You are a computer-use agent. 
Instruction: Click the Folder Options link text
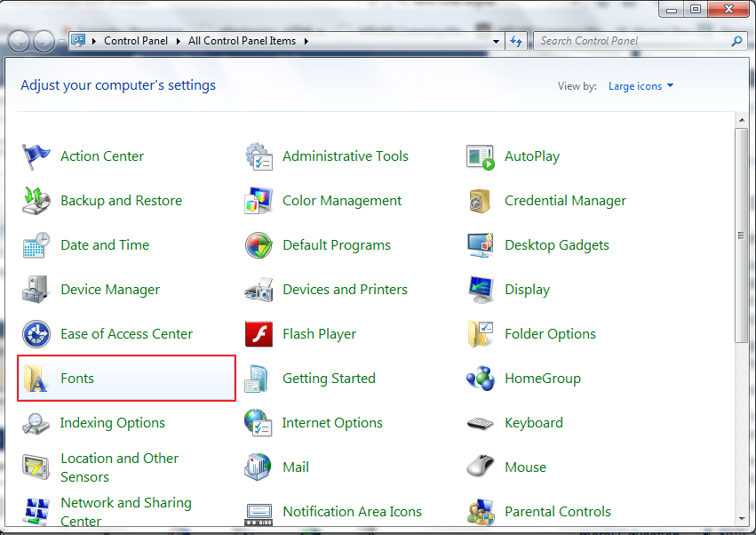click(x=550, y=334)
